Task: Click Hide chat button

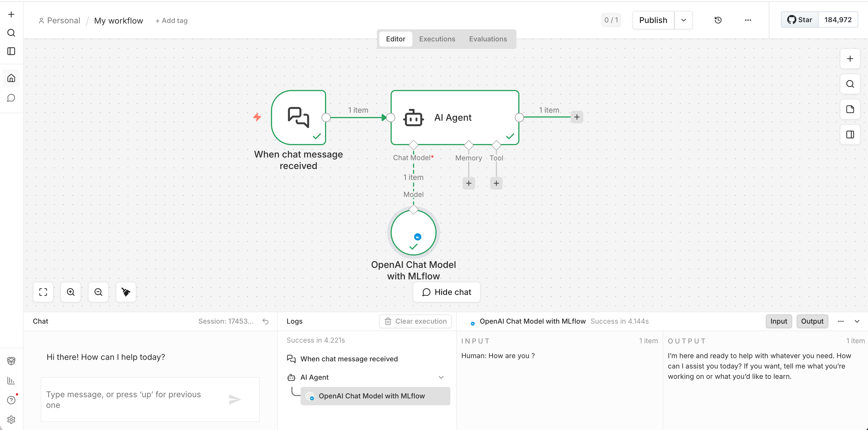Action: [446, 292]
